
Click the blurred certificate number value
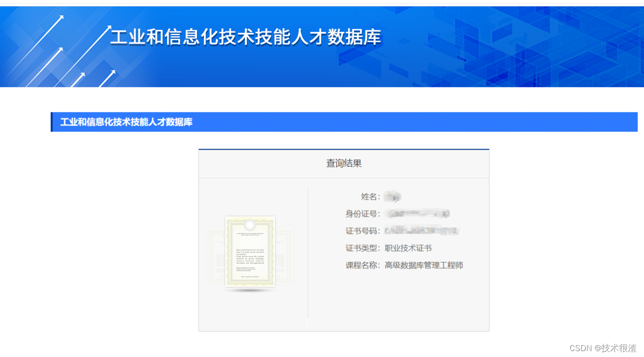click(x=422, y=231)
